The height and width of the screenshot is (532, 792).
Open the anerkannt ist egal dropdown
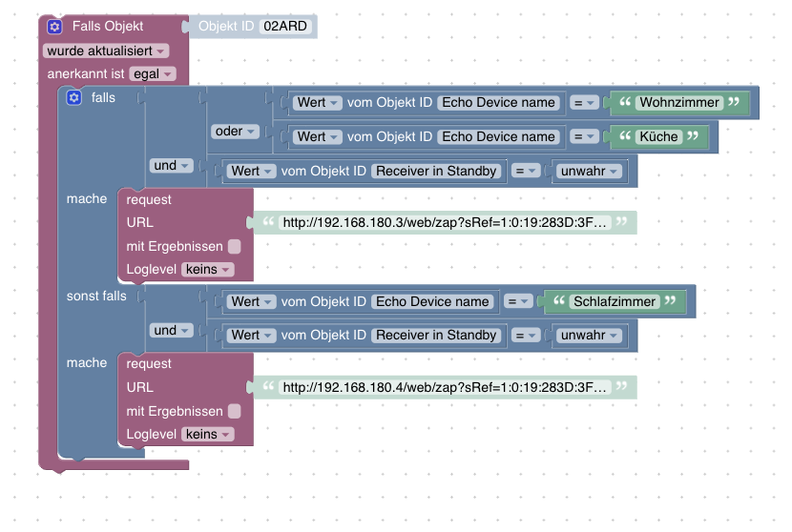[x=153, y=73]
